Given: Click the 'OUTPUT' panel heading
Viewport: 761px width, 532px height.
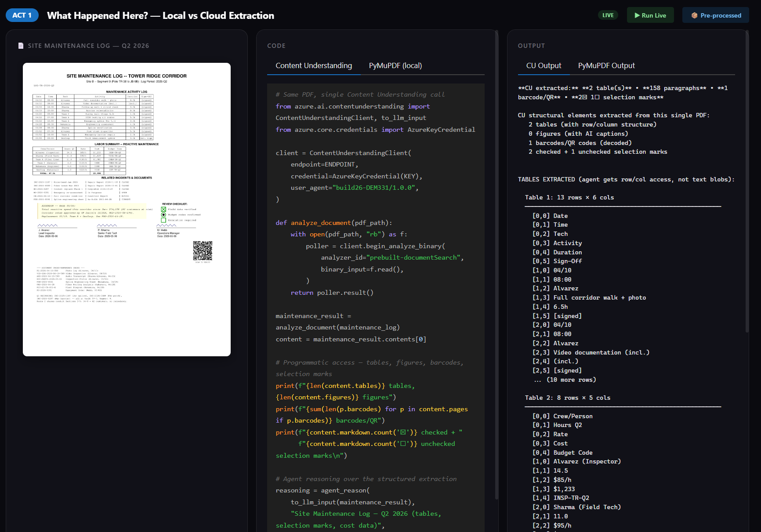Looking at the screenshot, I should click(531, 46).
